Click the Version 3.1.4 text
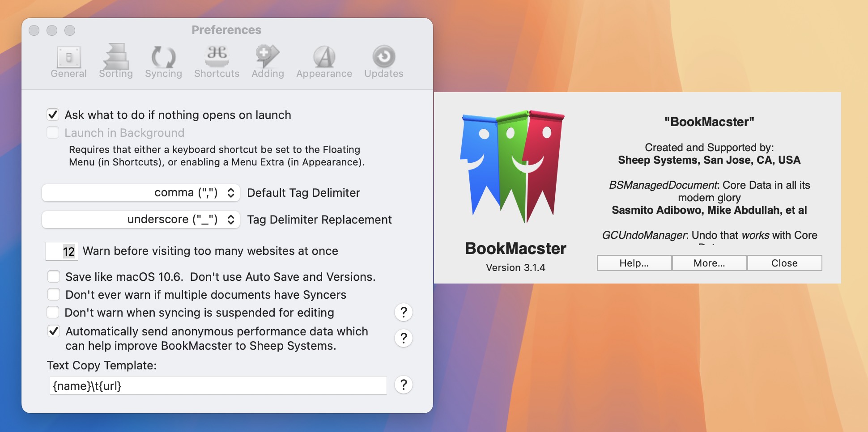This screenshot has height=432, width=868. [x=515, y=267]
